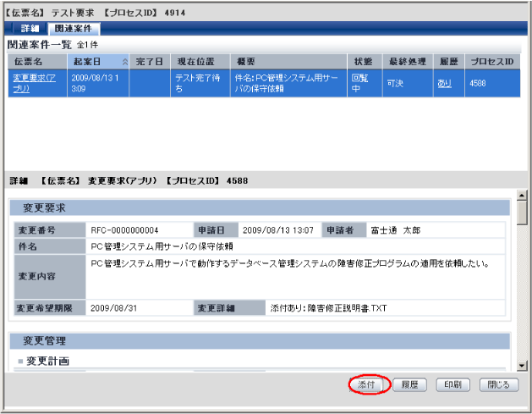Sort by 伝票名 column header
The image size is (532, 414).
pyautogui.click(x=37, y=62)
